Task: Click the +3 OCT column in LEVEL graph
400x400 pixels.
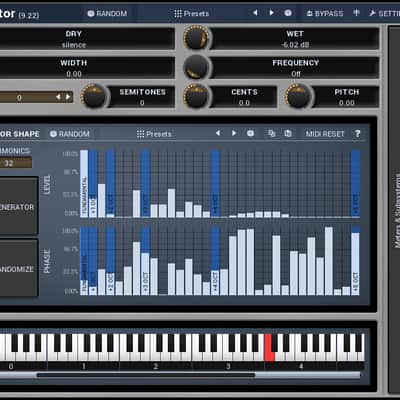Action: pos(145,184)
